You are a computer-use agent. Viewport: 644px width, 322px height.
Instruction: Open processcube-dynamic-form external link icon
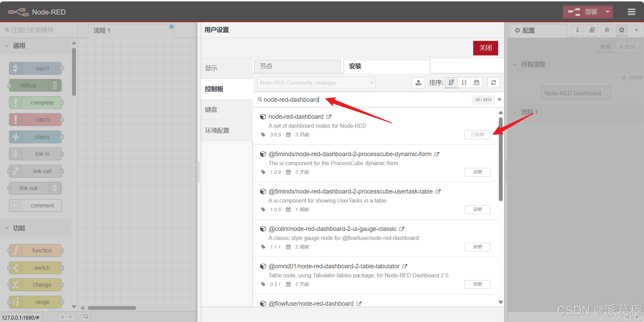(x=437, y=154)
